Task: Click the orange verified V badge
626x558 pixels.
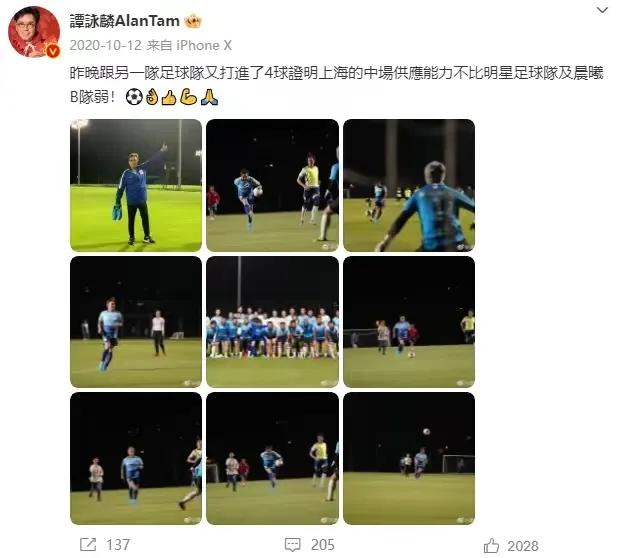Action: tap(53, 51)
